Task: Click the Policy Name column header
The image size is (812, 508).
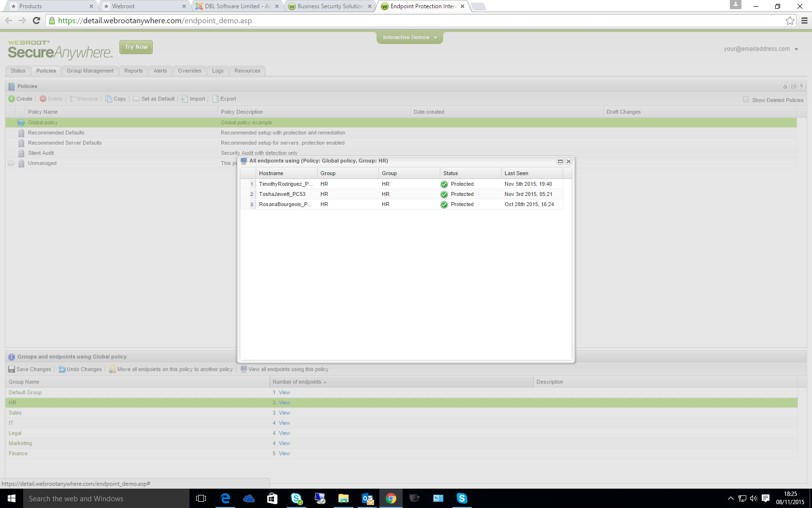Action: 121,112
